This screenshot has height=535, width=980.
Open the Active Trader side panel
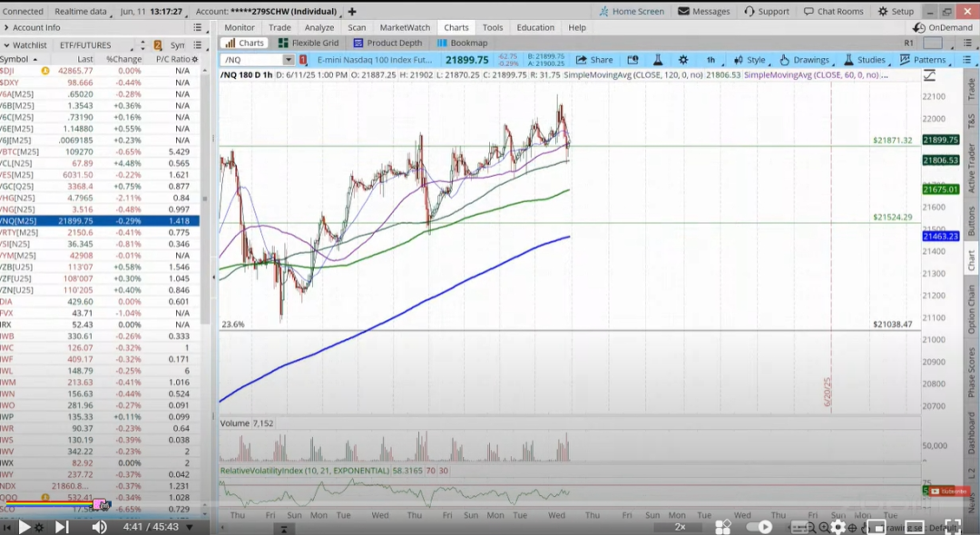pos(971,168)
